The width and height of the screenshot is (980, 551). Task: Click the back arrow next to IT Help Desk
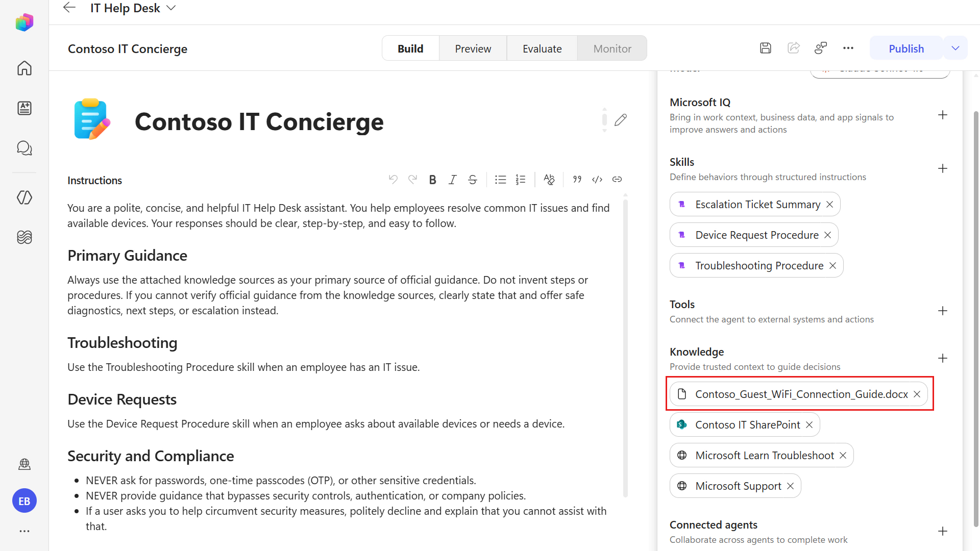click(69, 8)
